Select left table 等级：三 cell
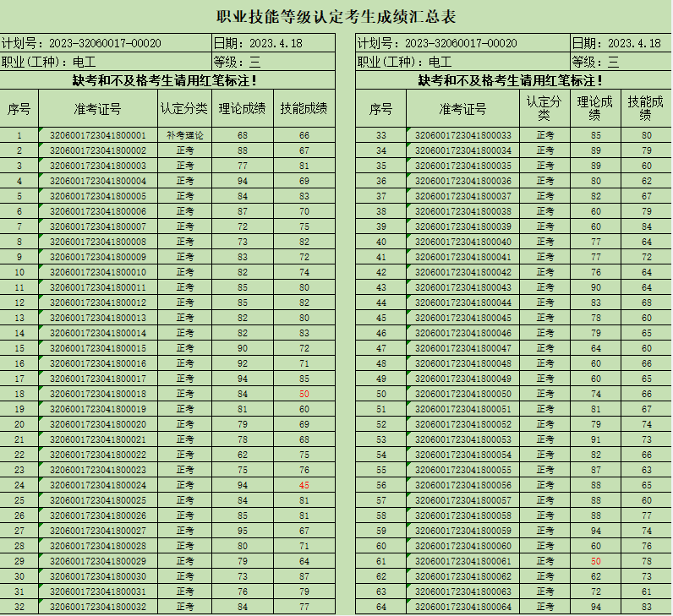Viewport: 673px width, 616px height. 273,62
